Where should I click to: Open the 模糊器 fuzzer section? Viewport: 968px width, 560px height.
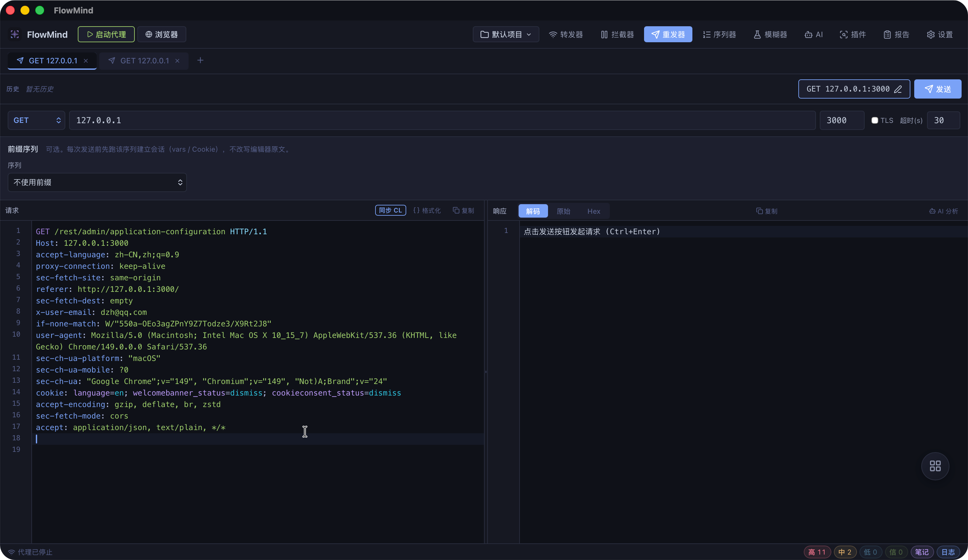pos(770,35)
